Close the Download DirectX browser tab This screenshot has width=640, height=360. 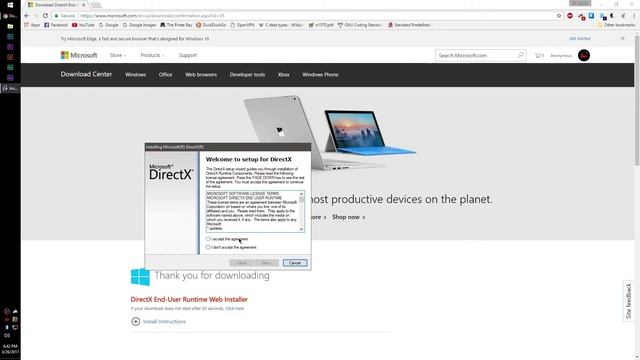[x=84, y=5]
